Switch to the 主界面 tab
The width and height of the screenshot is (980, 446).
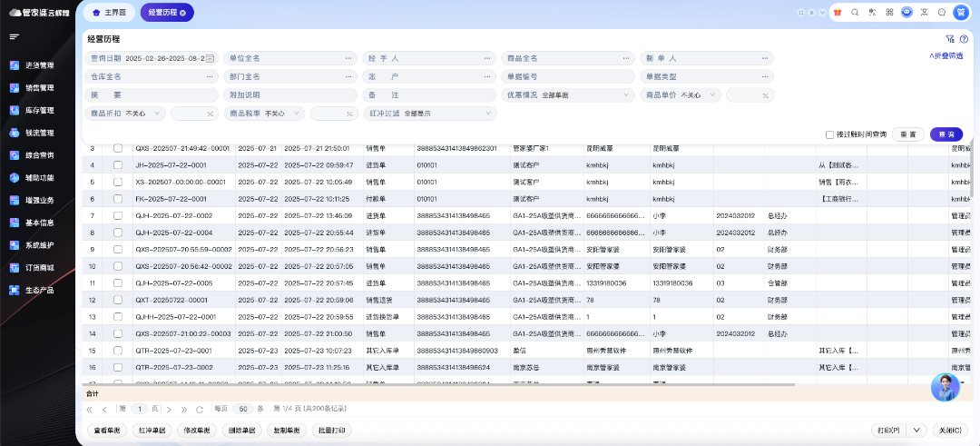tap(109, 13)
